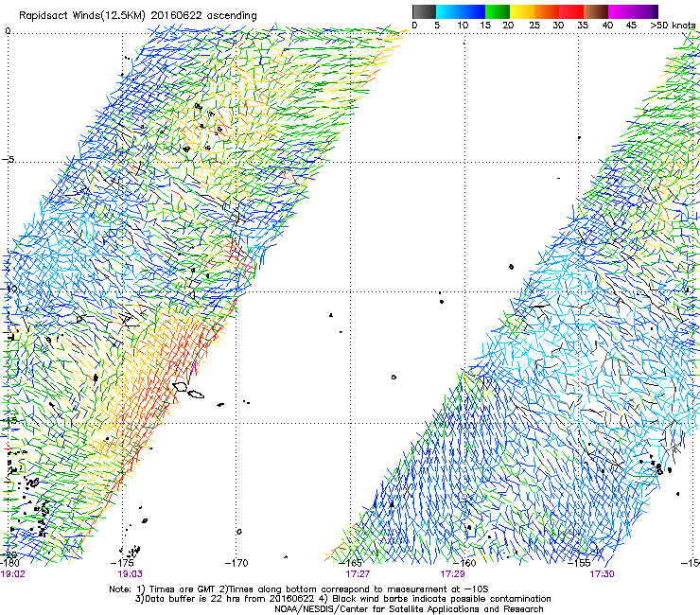
Task: Click the magenta-purple 40-50 knots legend segment
Action: pyautogui.click(x=633, y=11)
